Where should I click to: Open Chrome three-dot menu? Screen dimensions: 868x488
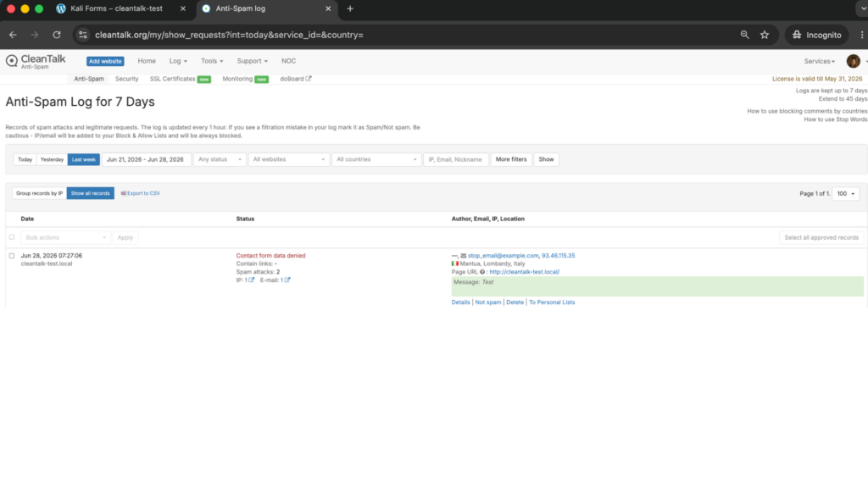point(861,35)
